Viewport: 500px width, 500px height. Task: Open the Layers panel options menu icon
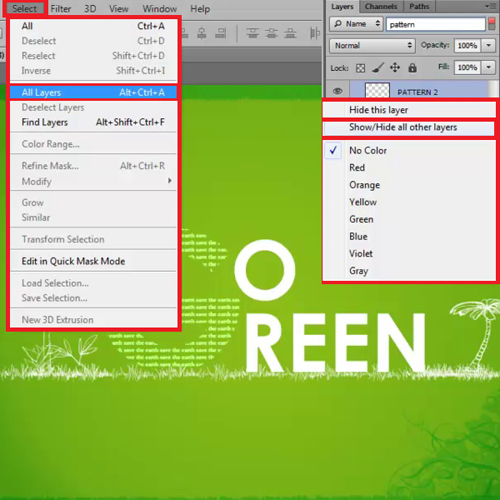(x=490, y=6)
